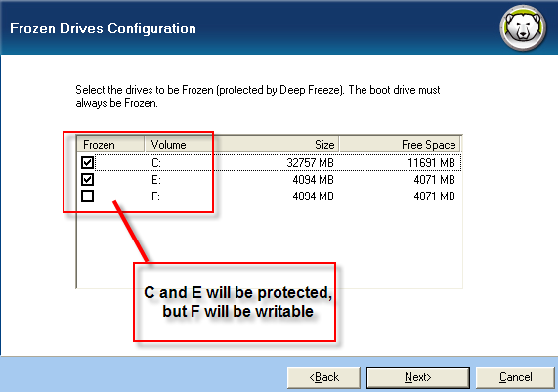558x392 pixels.
Task: Uncheck the Frozen checkbox for drive E:
Action: coord(87,180)
